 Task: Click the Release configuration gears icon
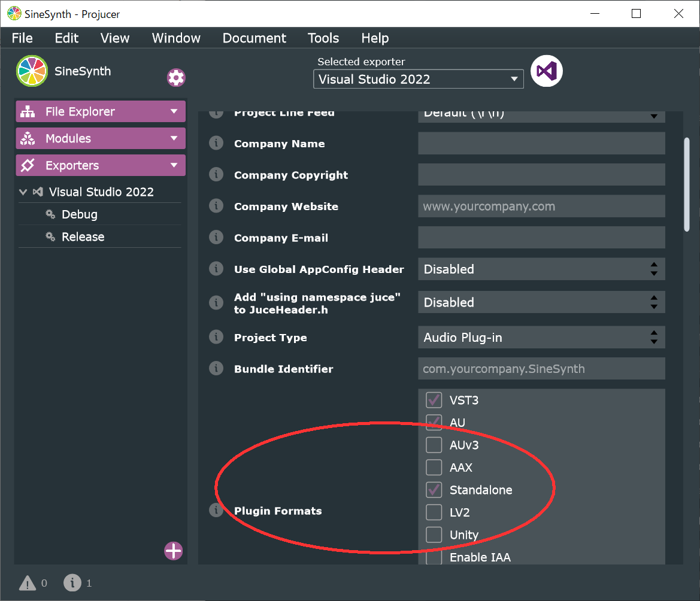tap(50, 236)
